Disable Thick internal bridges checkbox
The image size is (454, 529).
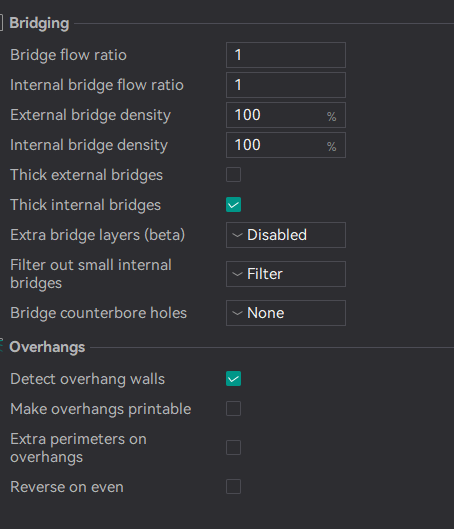(233, 205)
